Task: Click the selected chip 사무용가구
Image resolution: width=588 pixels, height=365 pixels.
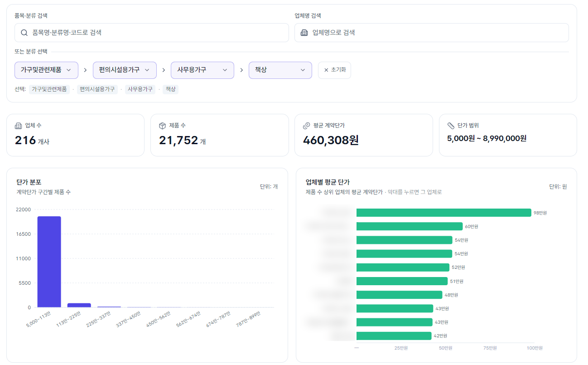Action: click(x=140, y=89)
